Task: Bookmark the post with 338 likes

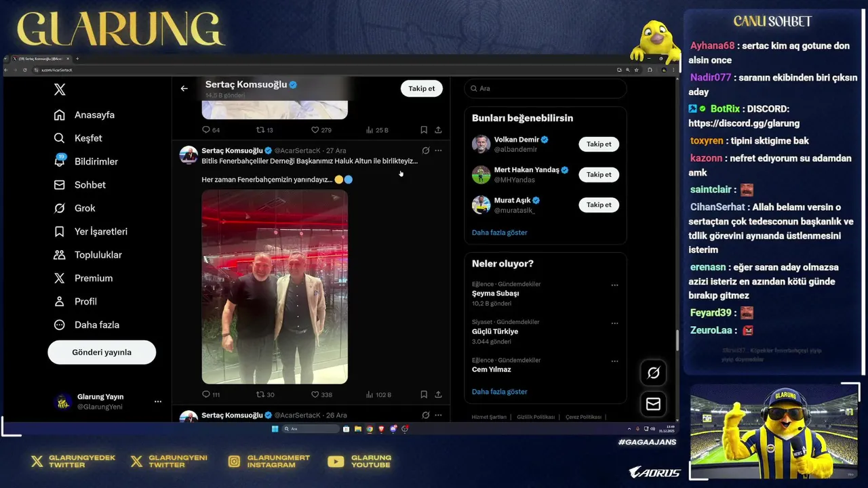Action: [423, 394]
